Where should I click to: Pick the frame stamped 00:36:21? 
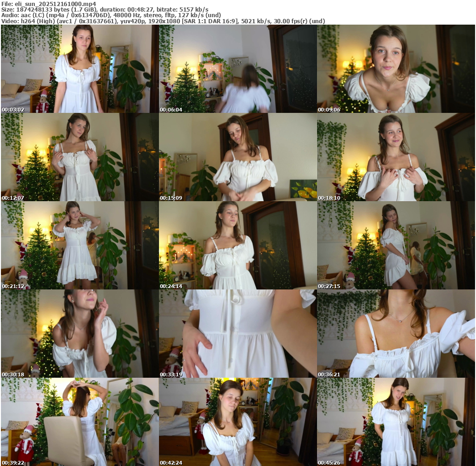(x=396, y=334)
